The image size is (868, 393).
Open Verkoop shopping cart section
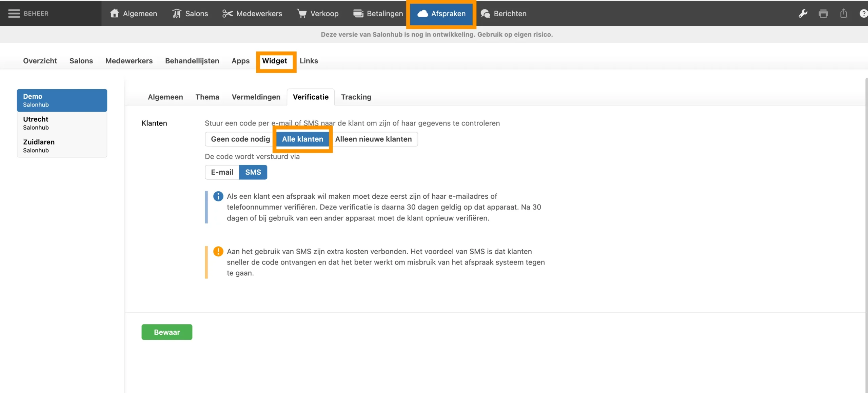[318, 14]
